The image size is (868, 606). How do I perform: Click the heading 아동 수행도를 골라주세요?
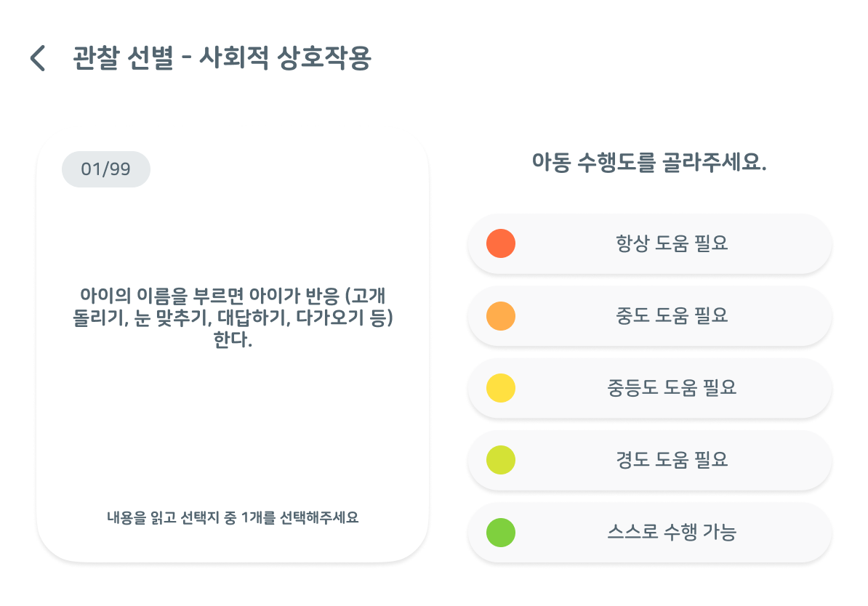pyautogui.click(x=649, y=162)
